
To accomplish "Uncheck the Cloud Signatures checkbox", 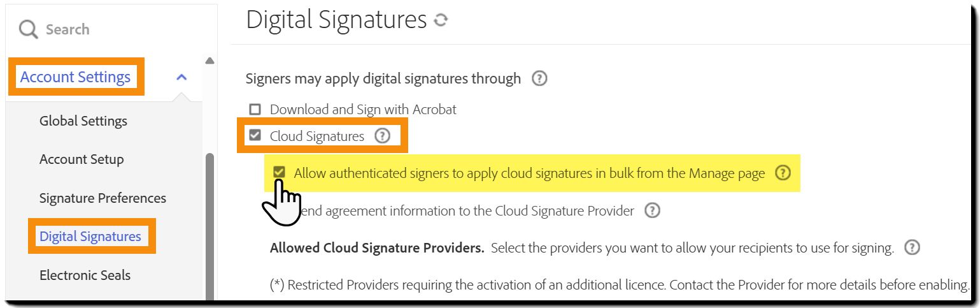I will (x=255, y=136).
